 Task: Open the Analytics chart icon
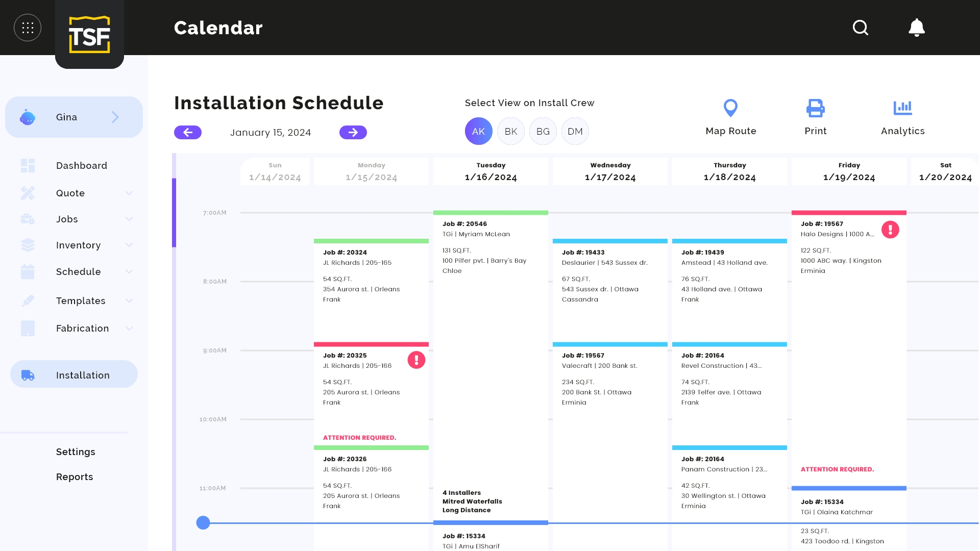[x=903, y=108]
